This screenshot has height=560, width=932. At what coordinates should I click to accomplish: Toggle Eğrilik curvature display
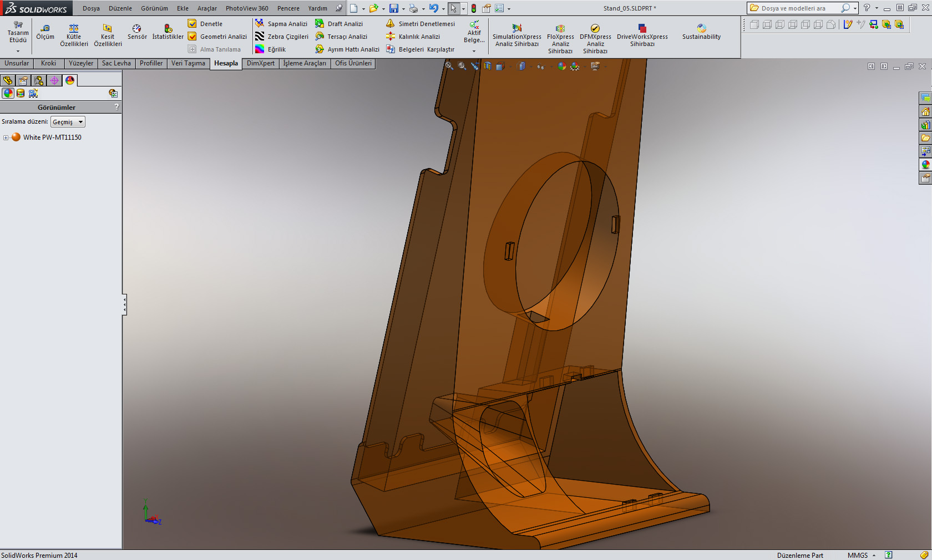(x=271, y=49)
